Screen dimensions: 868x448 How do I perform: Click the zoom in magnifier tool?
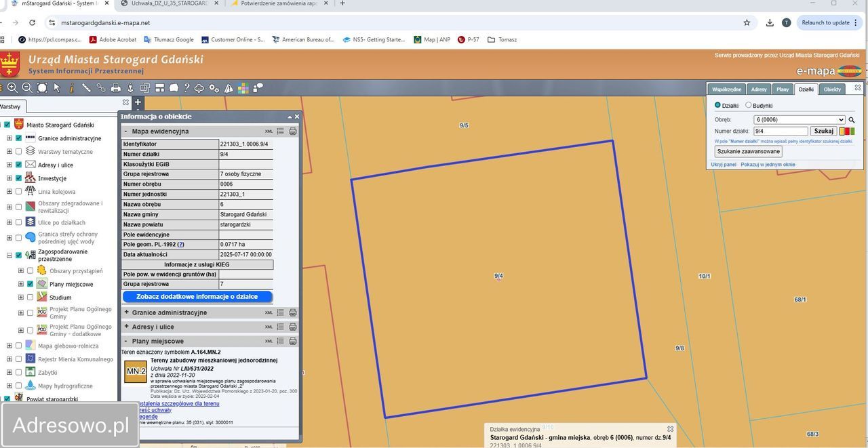[12, 87]
